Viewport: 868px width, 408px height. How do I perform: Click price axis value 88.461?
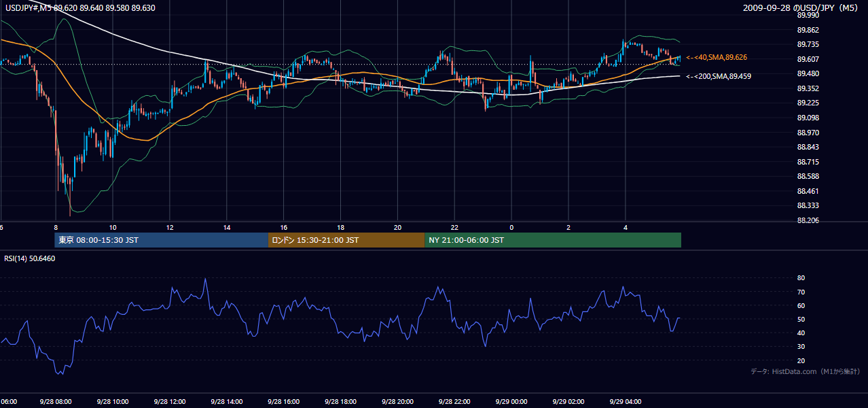[x=808, y=191]
